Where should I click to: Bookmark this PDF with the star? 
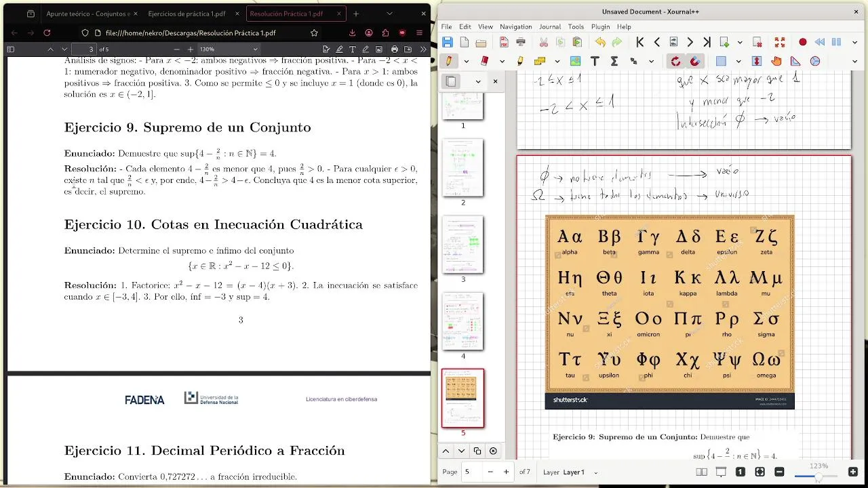(x=314, y=33)
